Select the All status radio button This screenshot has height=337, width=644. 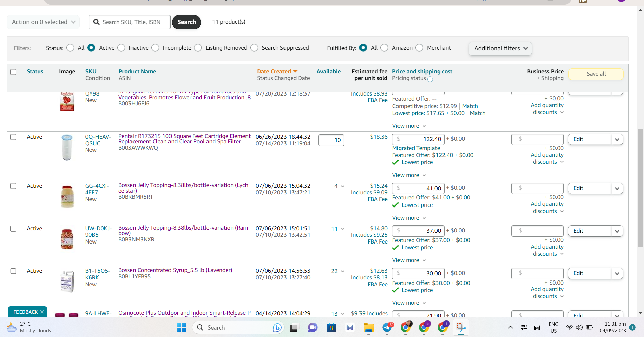click(70, 48)
